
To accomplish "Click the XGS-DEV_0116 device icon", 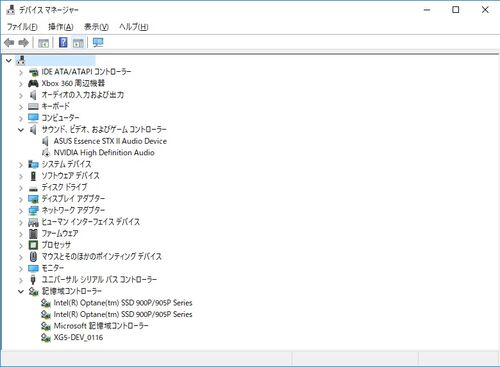I will (x=46, y=338).
